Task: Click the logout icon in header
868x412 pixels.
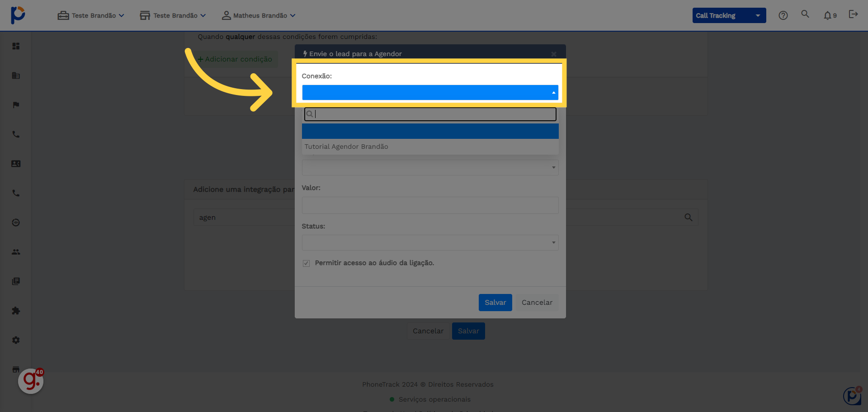Action: tap(853, 14)
